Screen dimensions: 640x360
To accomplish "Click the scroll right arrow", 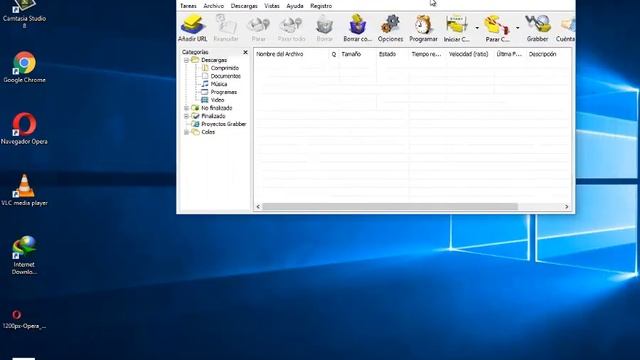I will 567,207.
